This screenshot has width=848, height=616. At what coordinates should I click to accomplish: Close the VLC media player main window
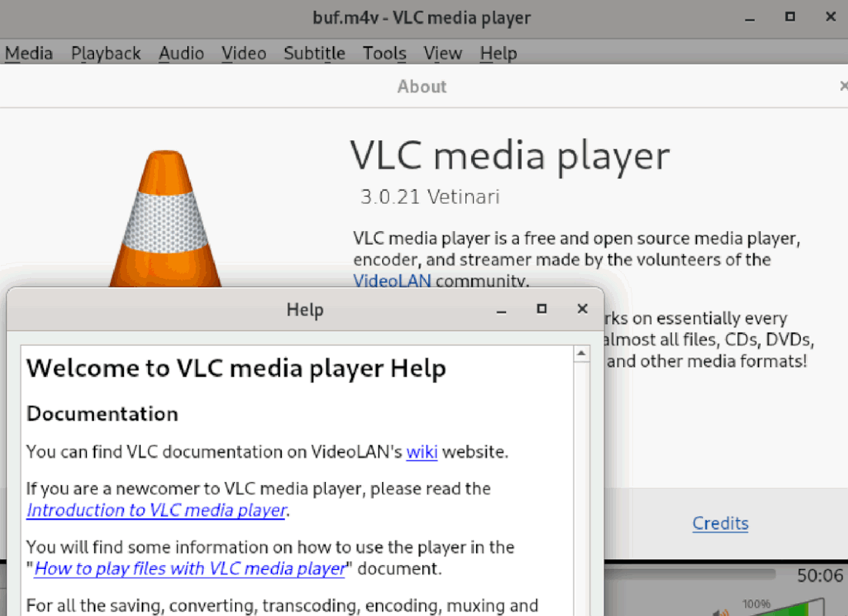coord(831,17)
